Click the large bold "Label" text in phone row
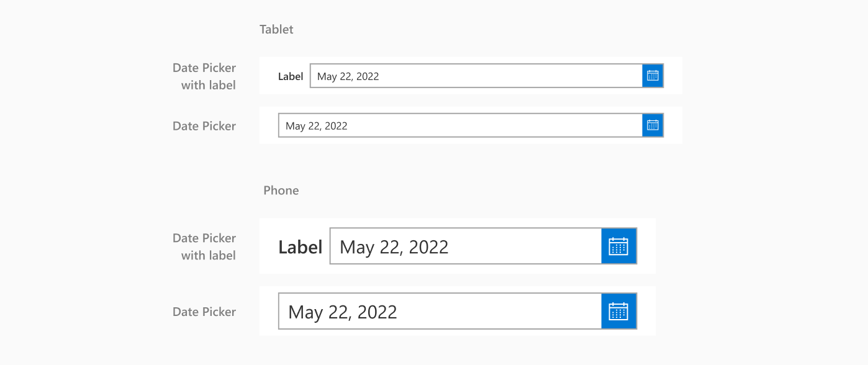Viewport: 868px width, 365px height. tap(300, 247)
